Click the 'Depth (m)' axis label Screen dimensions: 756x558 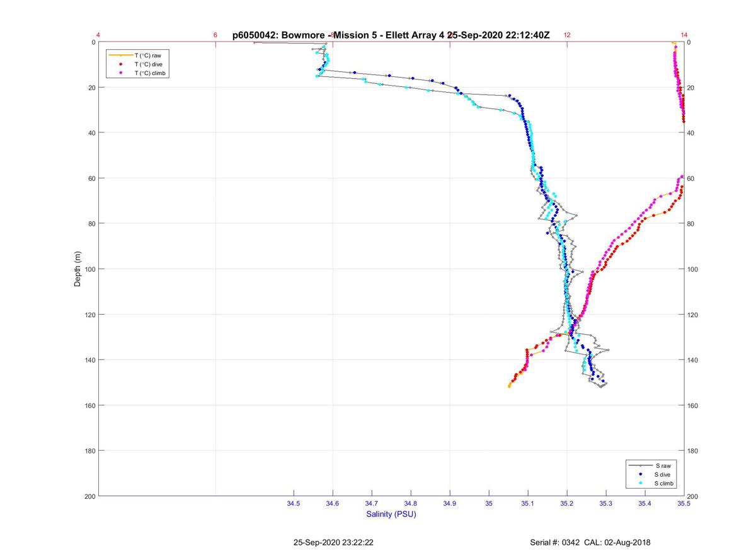(x=78, y=269)
